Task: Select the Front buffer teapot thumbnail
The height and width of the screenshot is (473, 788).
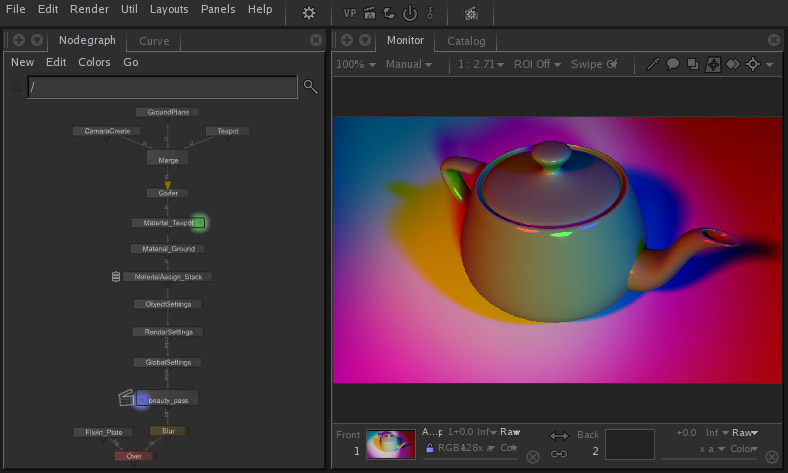Action: [x=390, y=444]
